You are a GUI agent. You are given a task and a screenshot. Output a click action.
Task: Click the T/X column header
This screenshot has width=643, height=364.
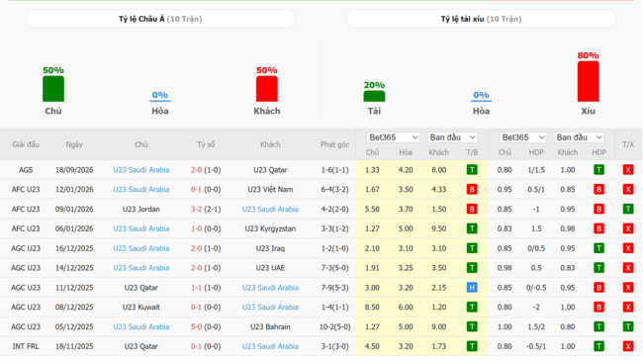point(628,144)
